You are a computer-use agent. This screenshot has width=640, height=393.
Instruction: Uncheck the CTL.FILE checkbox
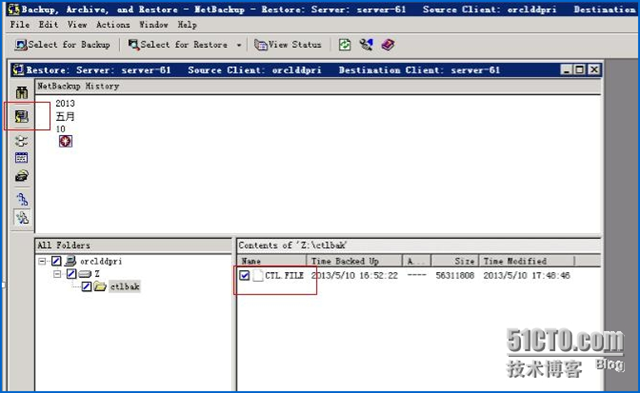[x=244, y=275]
